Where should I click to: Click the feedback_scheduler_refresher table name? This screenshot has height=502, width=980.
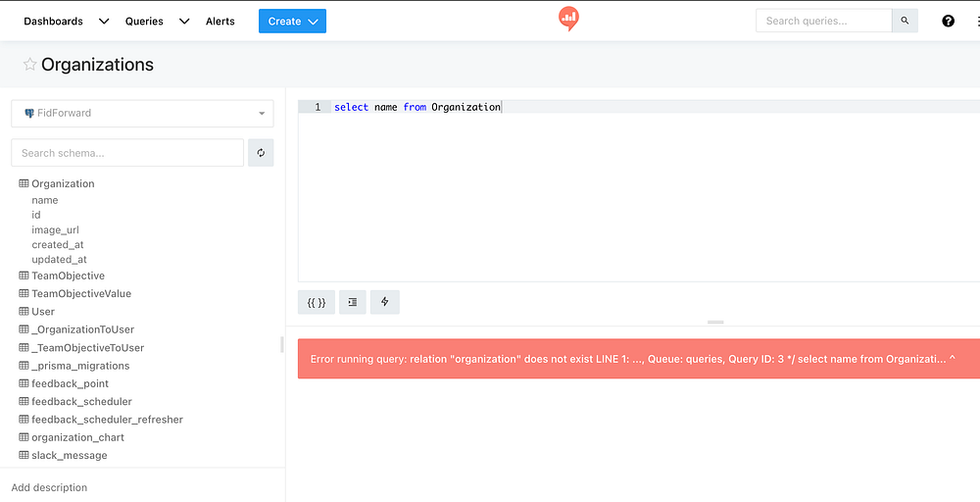click(108, 420)
